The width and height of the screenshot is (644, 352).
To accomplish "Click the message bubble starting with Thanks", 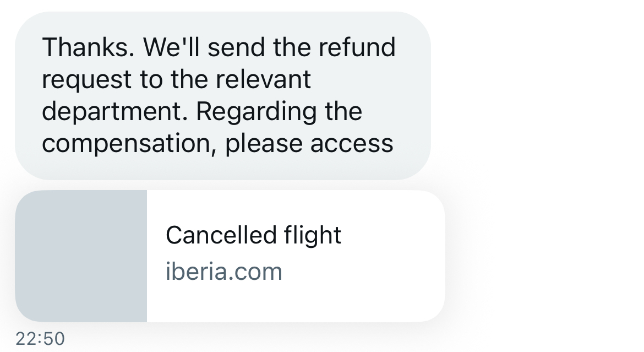I will click(223, 95).
